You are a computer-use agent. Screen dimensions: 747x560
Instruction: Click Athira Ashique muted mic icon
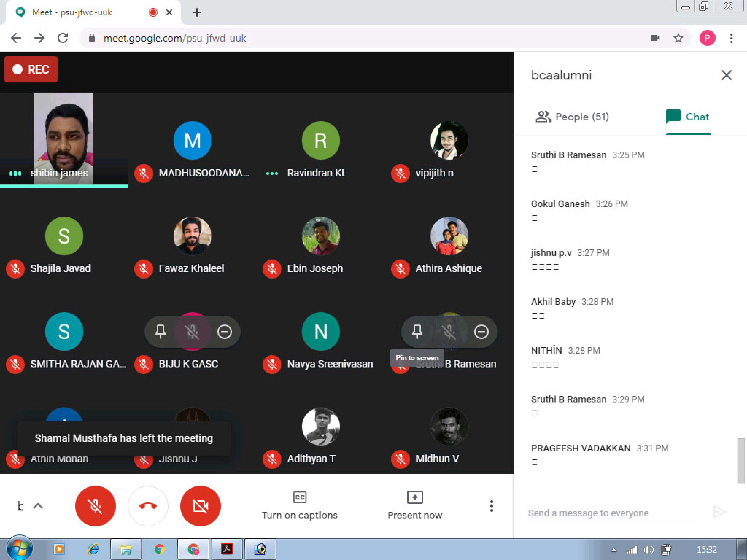401,269
